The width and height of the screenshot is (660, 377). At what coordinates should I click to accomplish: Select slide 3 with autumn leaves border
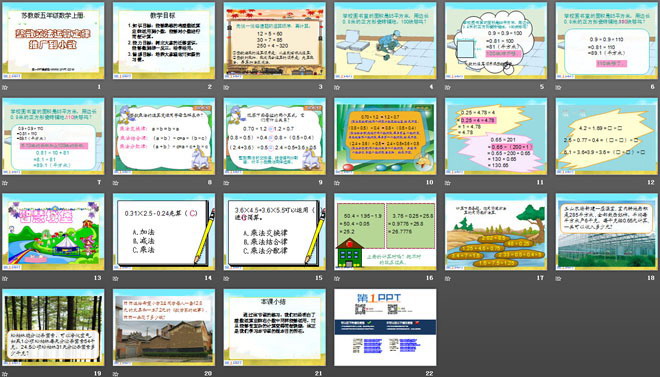(274, 41)
